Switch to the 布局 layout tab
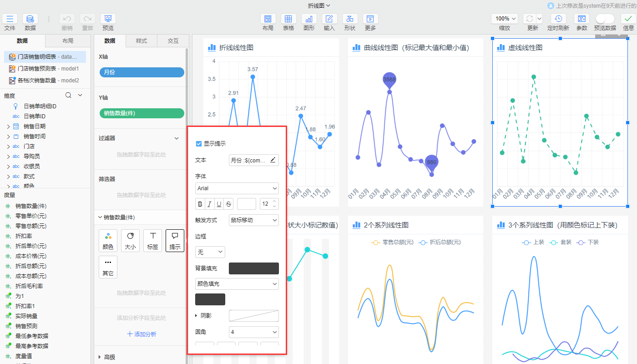 click(67, 41)
